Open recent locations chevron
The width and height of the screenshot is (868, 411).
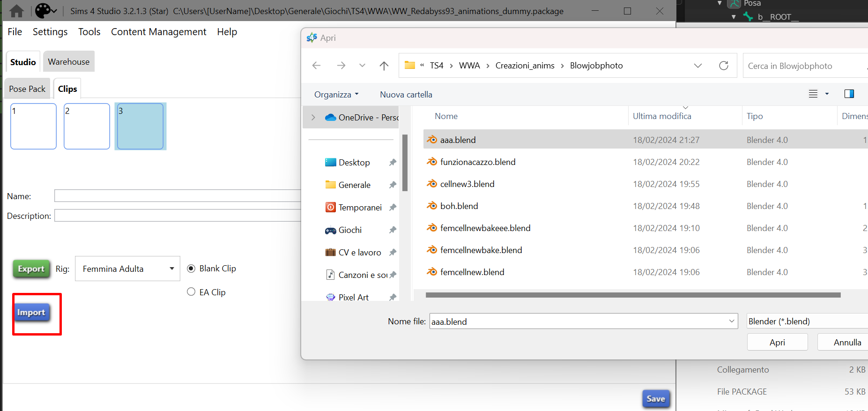click(x=362, y=66)
